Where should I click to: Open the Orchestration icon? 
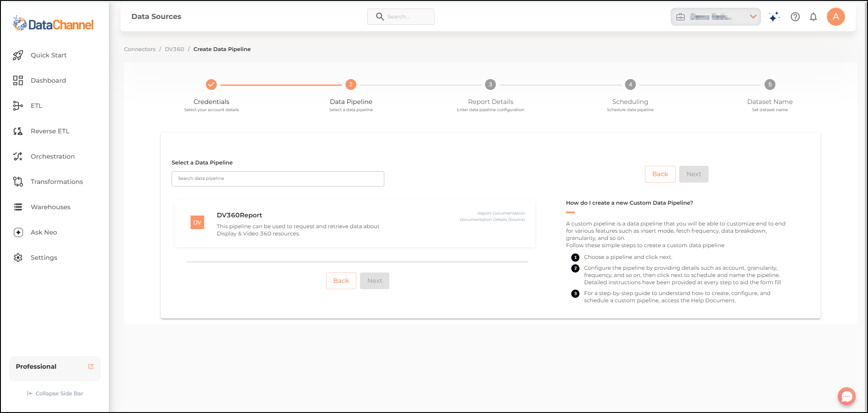tap(18, 156)
